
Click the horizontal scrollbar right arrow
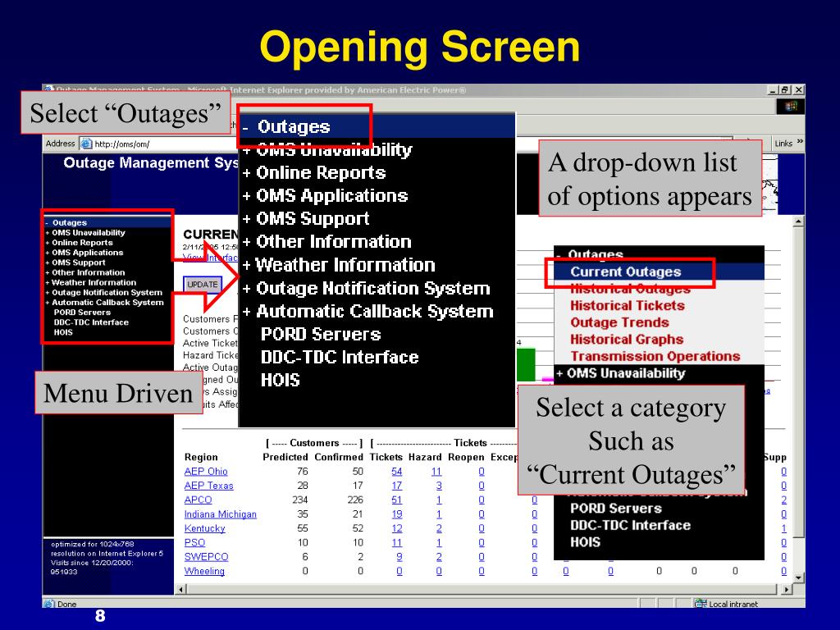point(786,589)
